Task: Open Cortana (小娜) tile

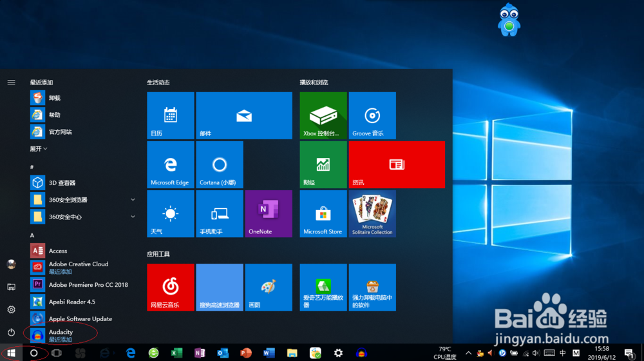Action: 220,164
